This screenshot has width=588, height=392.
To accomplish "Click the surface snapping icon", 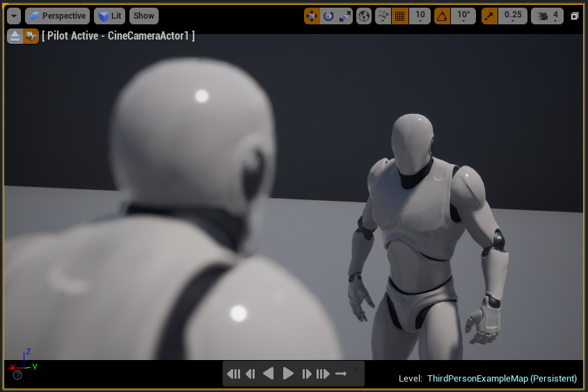I will tap(383, 16).
